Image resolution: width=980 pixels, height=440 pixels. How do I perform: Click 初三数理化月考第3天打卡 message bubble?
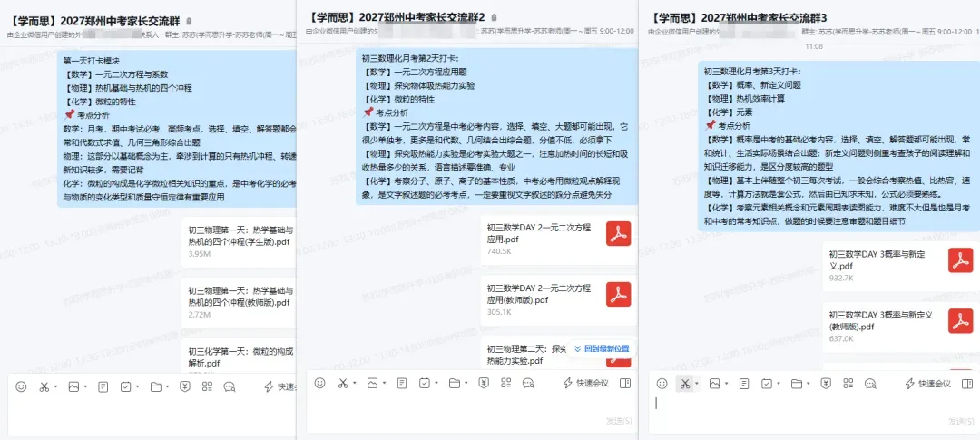838,146
